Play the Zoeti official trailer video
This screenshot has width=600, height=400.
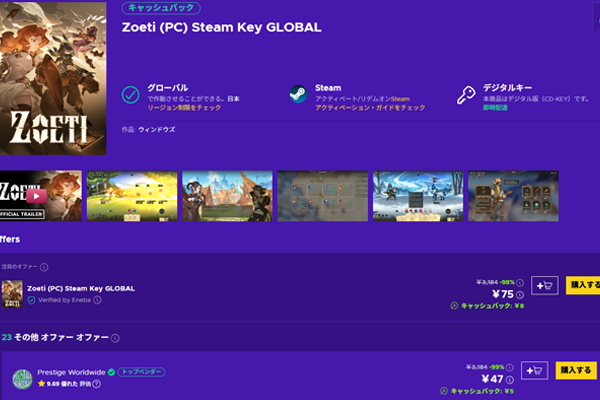(x=37, y=196)
